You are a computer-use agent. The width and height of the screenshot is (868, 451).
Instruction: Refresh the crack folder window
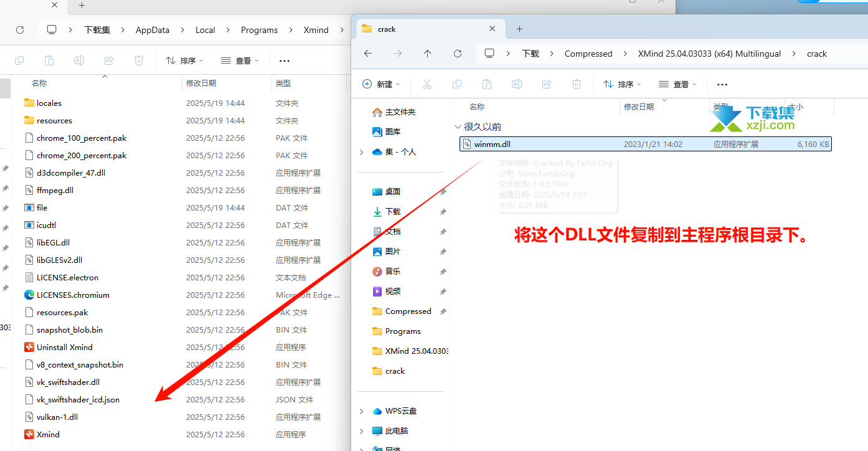pyautogui.click(x=458, y=54)
